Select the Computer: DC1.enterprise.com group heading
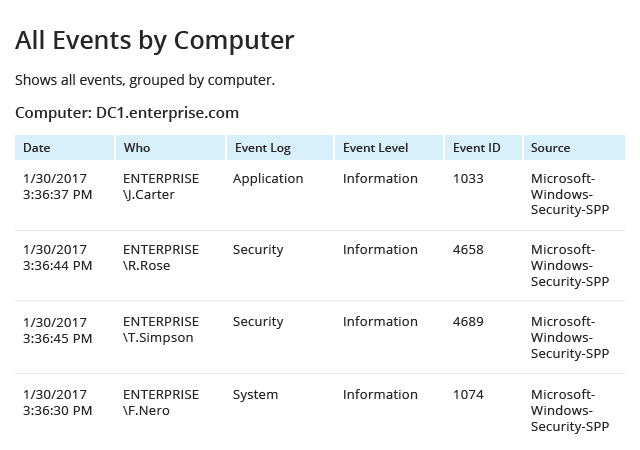Screen dimensions: 640x450 pyautogui.click(x=127, y=113)
